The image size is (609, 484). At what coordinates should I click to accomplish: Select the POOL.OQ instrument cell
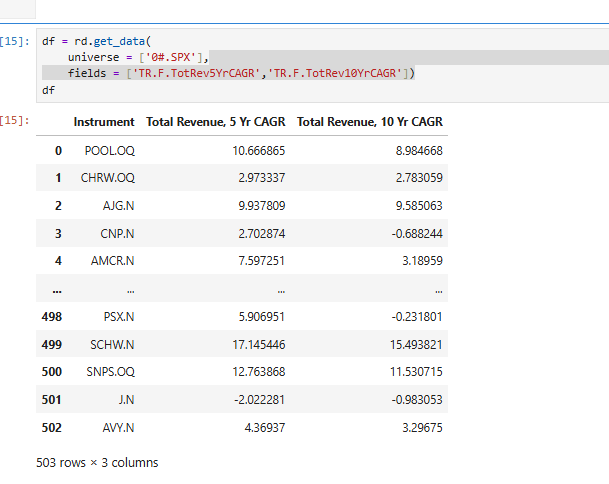(110, 151)
